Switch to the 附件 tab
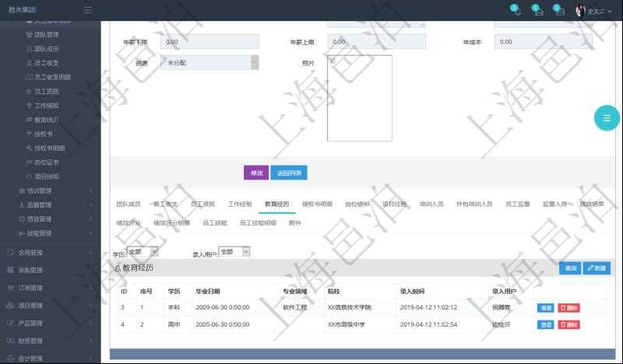The height and width of the screenshot is (364, 623). [295, 223]
